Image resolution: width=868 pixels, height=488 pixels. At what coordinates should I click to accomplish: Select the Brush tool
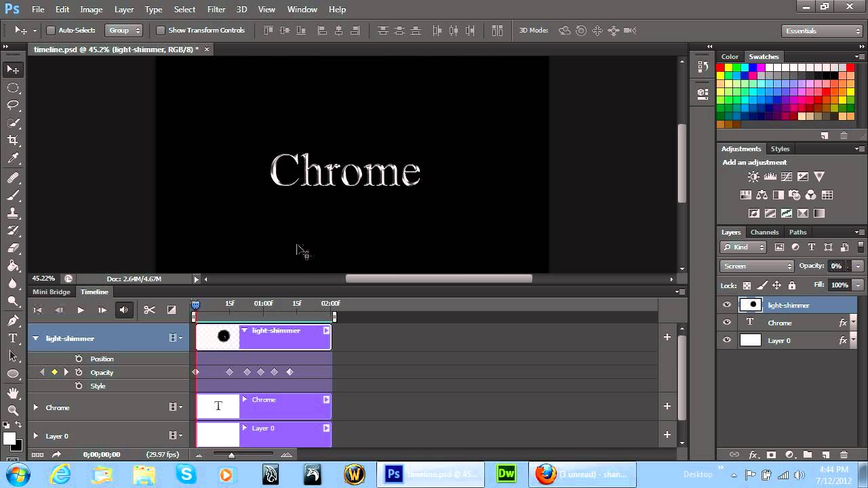pos(13,195)
